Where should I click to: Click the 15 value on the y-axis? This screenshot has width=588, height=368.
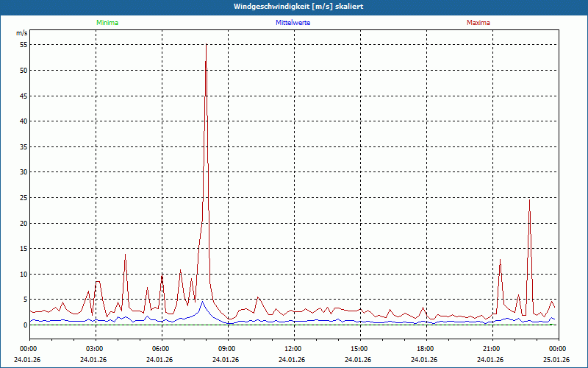pos(24,248)
